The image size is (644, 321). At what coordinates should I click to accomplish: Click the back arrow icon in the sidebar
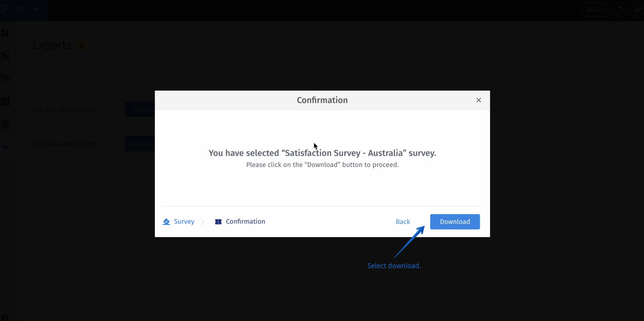coord(5,147)
